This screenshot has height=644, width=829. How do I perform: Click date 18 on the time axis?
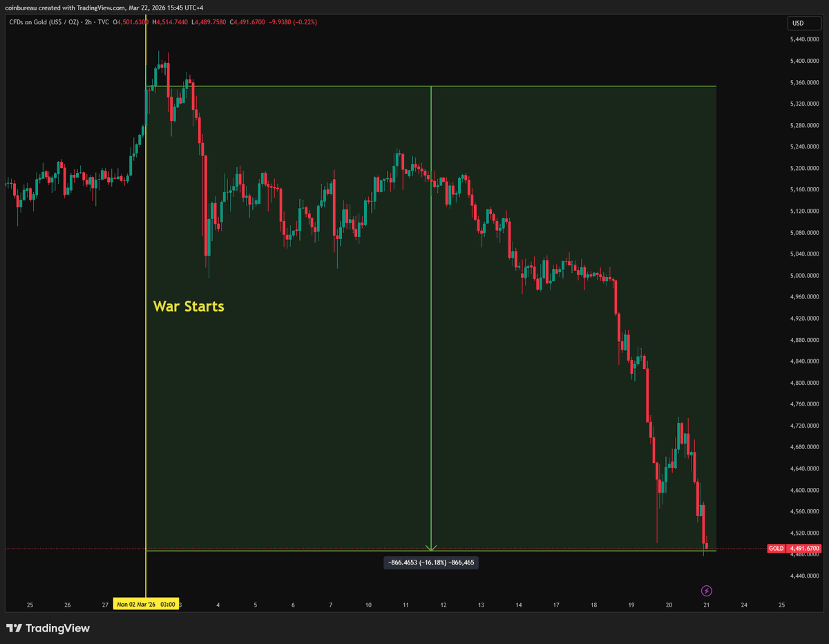coord(594,605)
